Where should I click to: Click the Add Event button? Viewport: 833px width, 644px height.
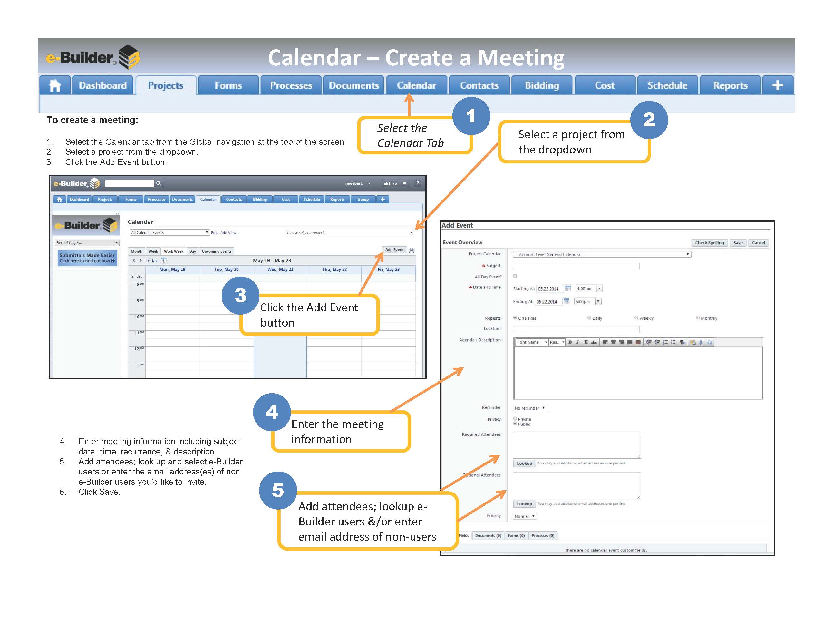[394, 250]
